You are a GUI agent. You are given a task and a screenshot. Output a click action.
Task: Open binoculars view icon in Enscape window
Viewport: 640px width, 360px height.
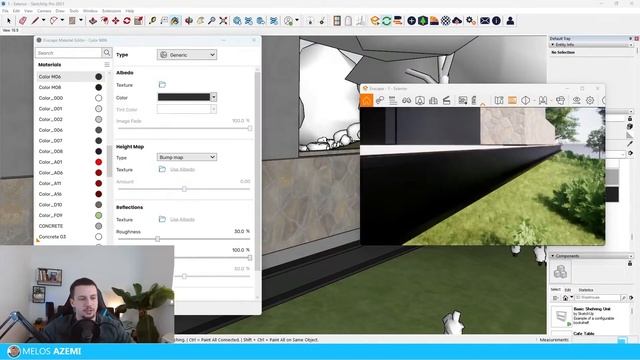407,100
